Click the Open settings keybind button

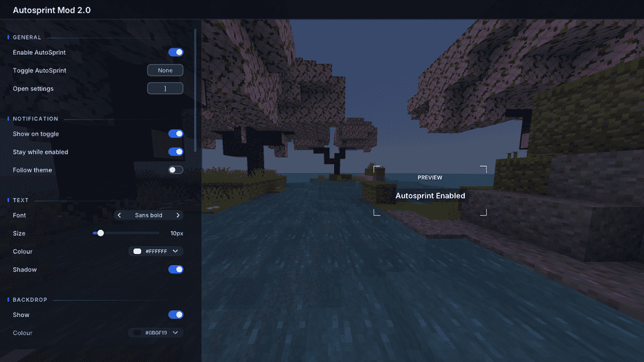(165, 89)
